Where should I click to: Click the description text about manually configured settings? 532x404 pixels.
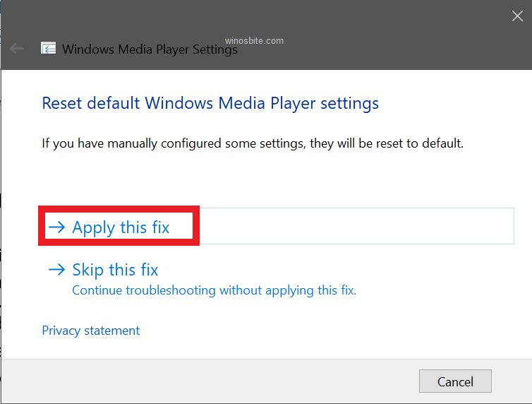(x=253, y=143)
